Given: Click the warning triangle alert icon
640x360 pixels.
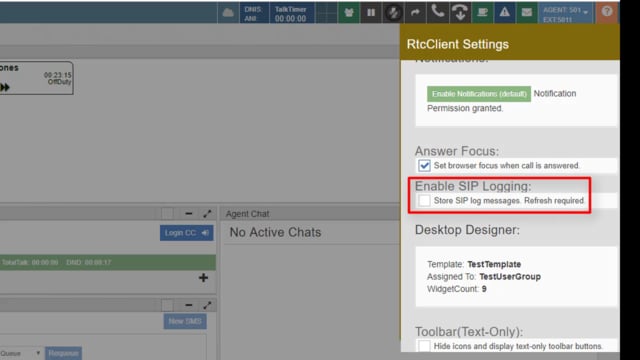Looking at the screenshot, I should [504, 13].
